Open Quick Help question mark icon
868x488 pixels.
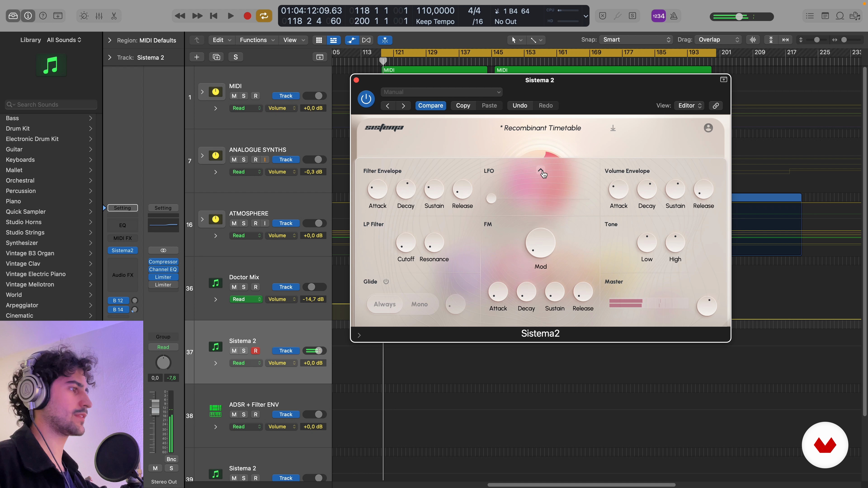click(x=43, y=16)
